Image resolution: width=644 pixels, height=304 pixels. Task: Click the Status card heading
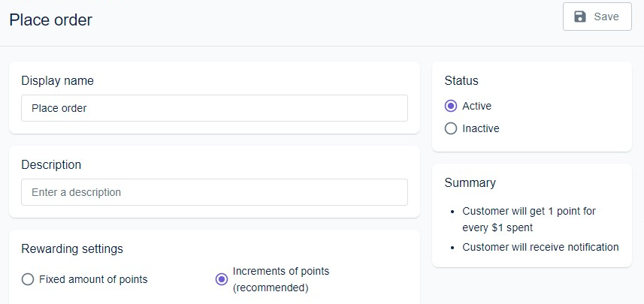point(461,80)
